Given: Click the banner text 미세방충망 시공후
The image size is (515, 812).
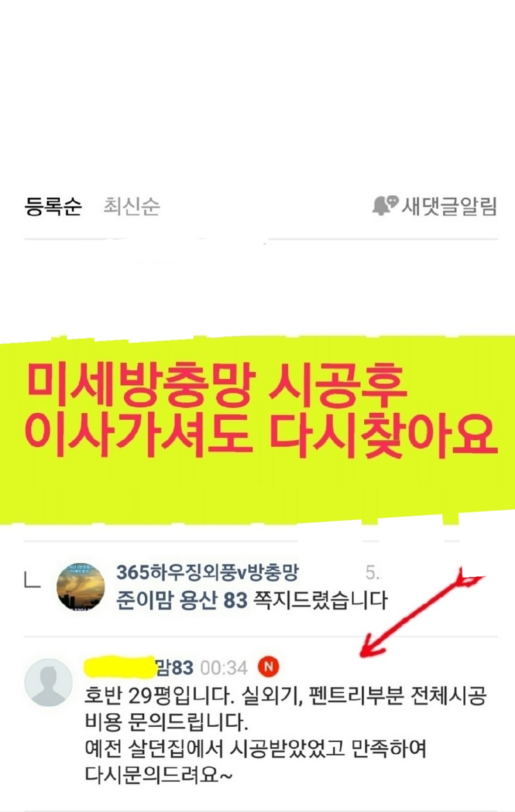Looking at the screenshot, I should click(217, 384).
